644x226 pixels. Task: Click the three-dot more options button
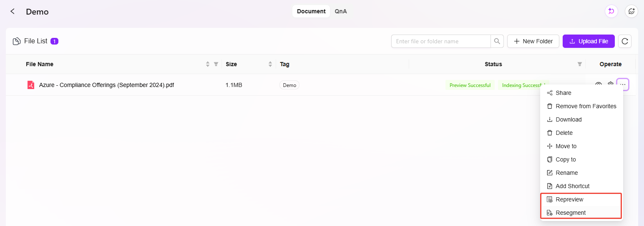[x=622, y=85]
